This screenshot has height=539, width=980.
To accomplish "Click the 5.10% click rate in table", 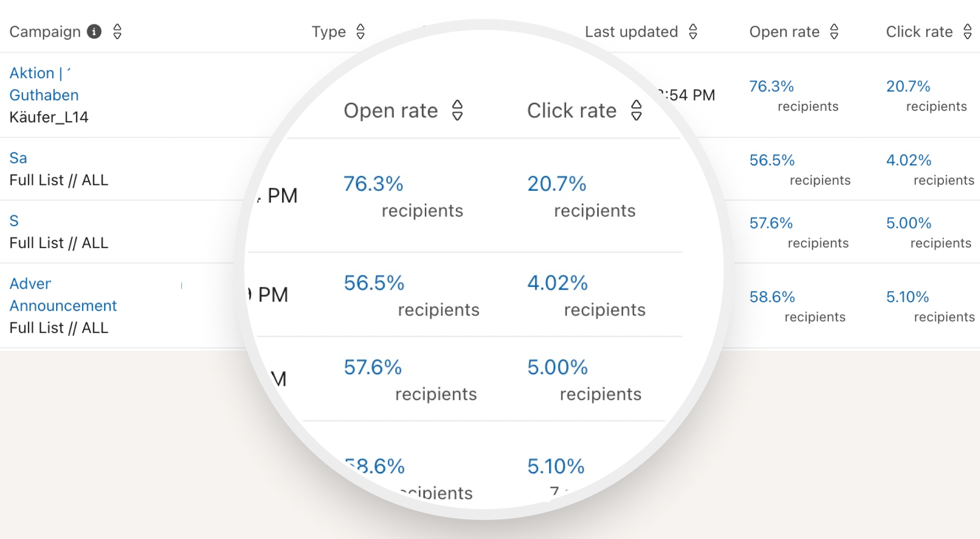I will tap(907, 297).
